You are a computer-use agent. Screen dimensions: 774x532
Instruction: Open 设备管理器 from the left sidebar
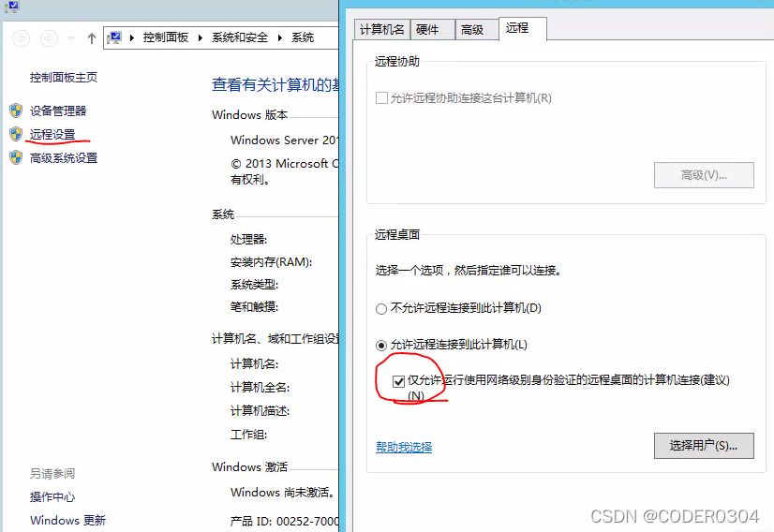(x=58, y=111)
